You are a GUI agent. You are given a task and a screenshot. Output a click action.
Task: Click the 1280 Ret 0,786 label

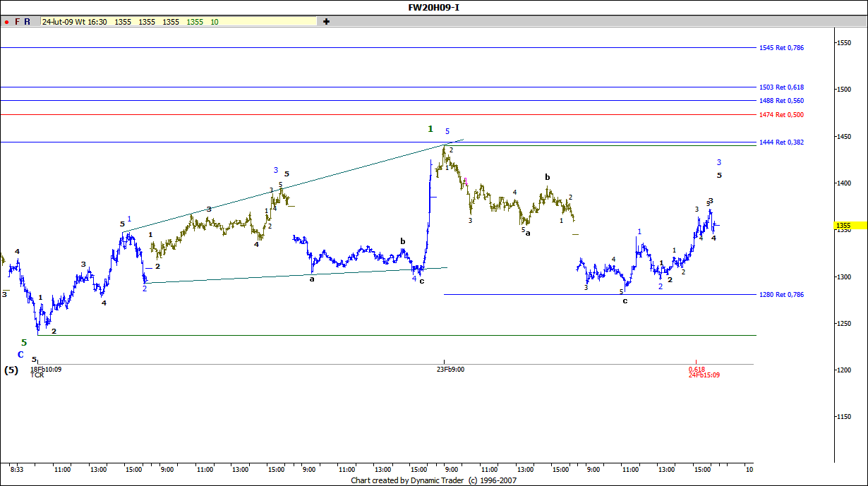click(780, 295)
